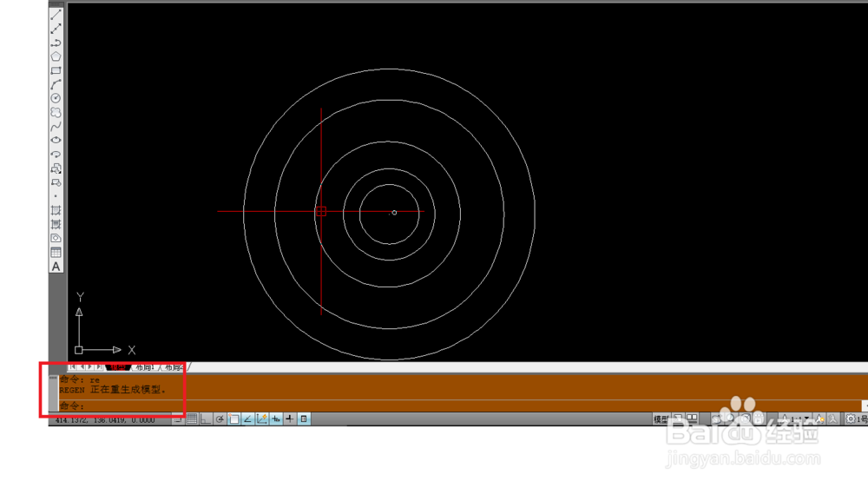Toggle Ortho mode in status bar

(206, 419)
